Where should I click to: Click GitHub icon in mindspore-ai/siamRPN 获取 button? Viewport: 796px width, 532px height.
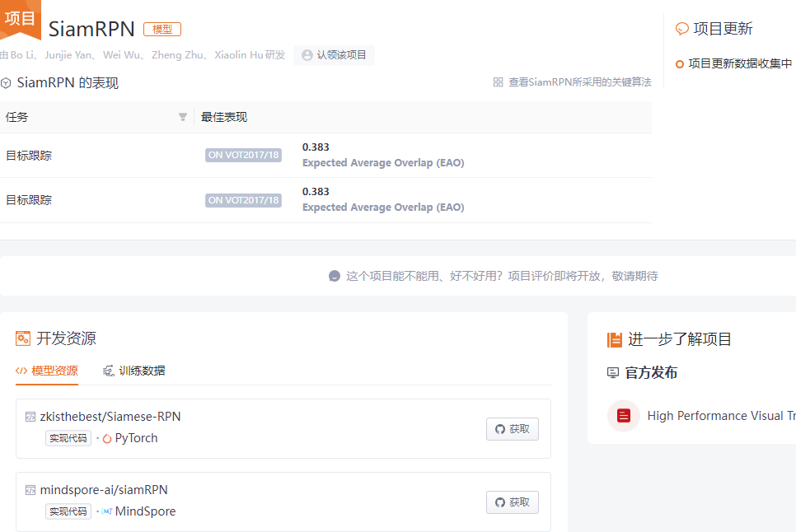coord(500,502)
